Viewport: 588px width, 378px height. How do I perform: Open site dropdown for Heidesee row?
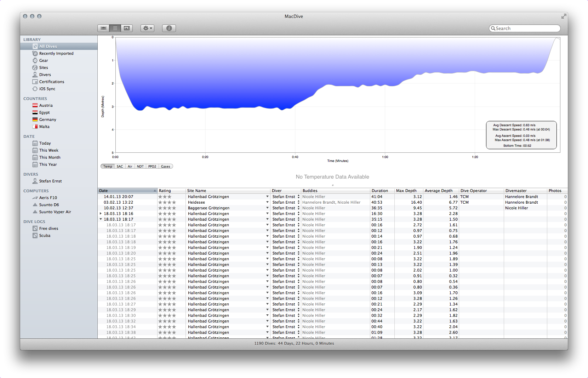267,202
